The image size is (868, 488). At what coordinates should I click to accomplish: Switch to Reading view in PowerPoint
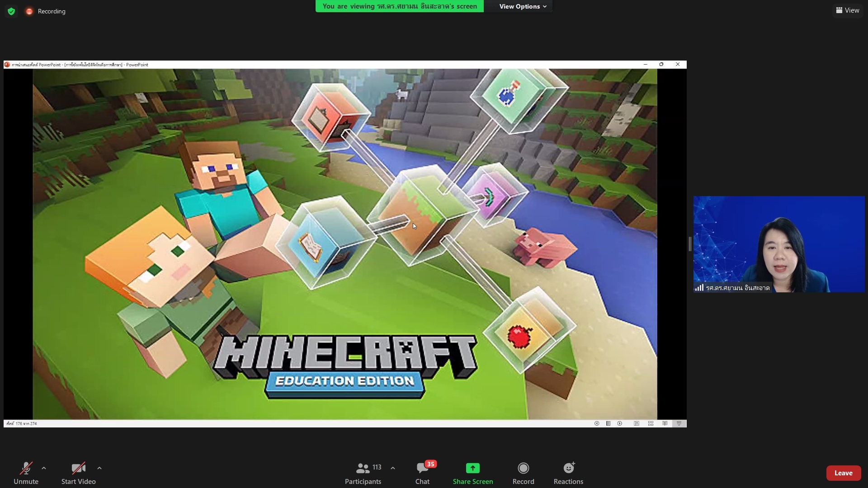pyautogui.click(x=665, y=423)
